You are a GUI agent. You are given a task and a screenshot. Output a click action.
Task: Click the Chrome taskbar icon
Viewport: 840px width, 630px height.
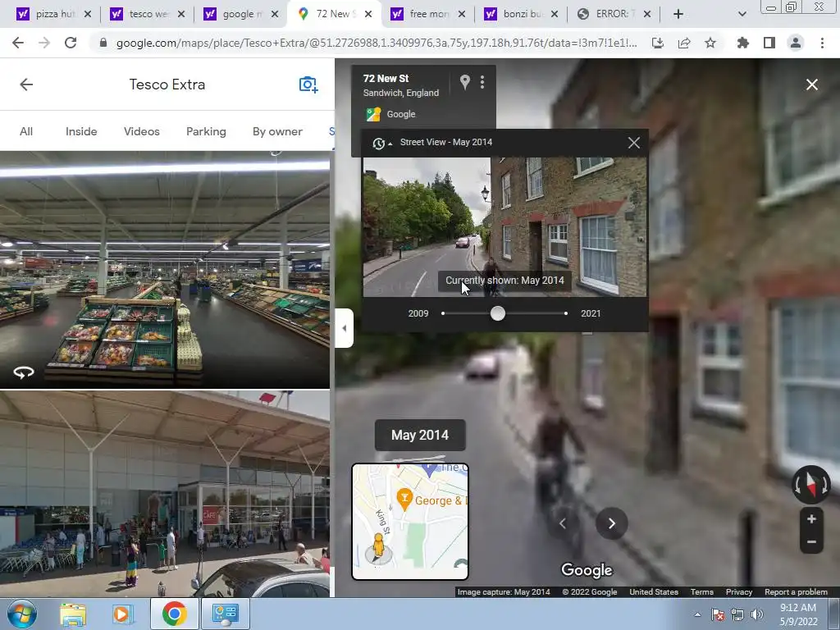coord(174,614)
